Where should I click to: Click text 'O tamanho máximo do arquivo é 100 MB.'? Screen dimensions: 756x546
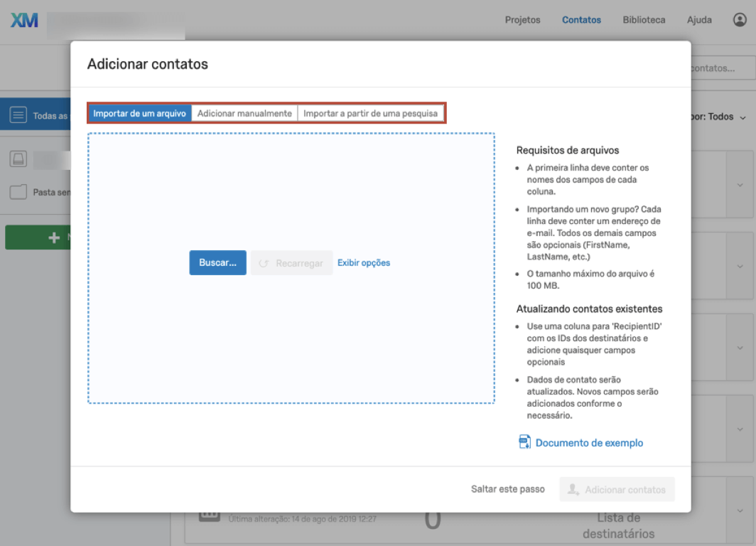[590, 279]
